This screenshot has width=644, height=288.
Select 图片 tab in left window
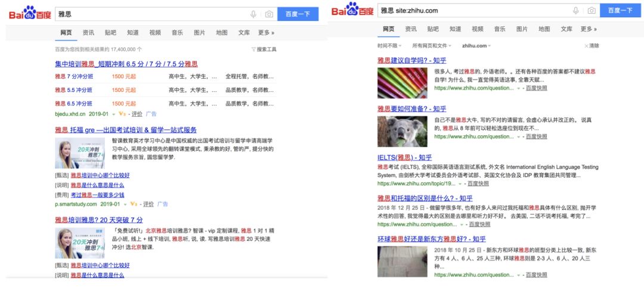[200, 32]
